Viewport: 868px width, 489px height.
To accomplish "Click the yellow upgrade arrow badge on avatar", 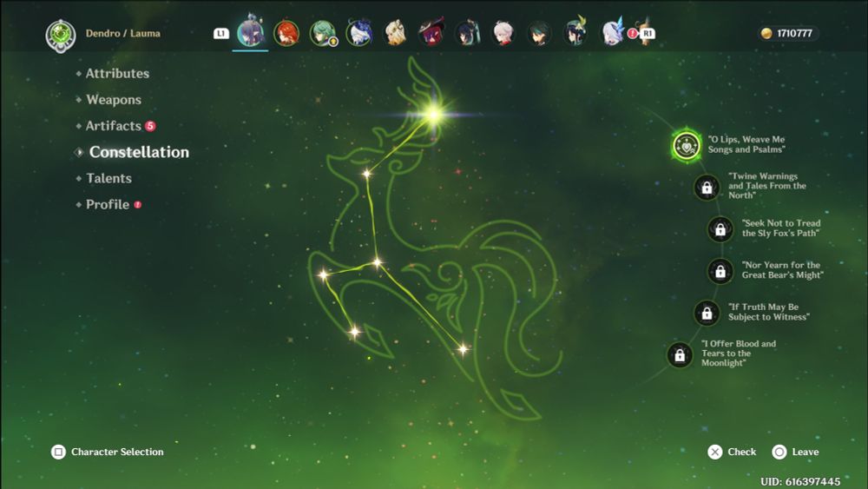I will 332,42.
